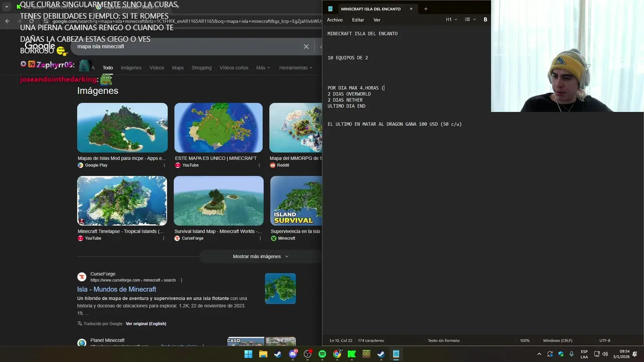Image resolution: width=644 pixels, height=362 pixels.
Task: Click UTF-8 encoding in Notepad status bar
Action: coord(605,340)
